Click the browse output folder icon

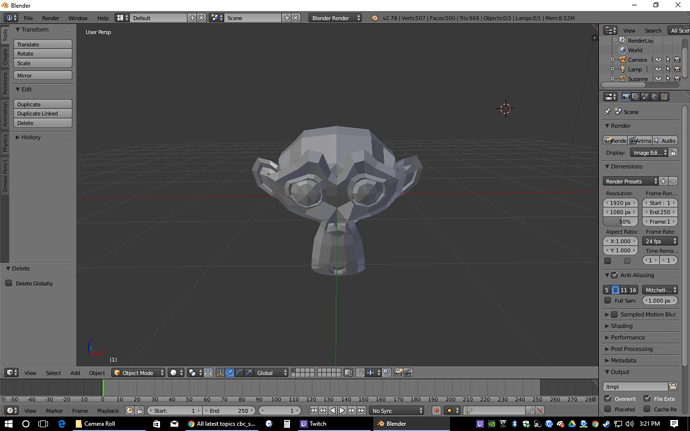(673, 387)
